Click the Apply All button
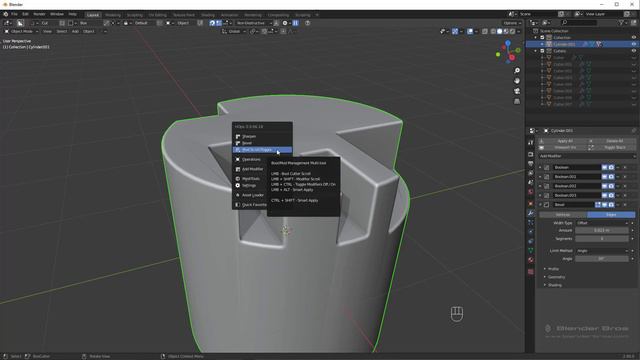Viewport: 640px width, 360px height. pyautogui.click(x=565, y=141)
